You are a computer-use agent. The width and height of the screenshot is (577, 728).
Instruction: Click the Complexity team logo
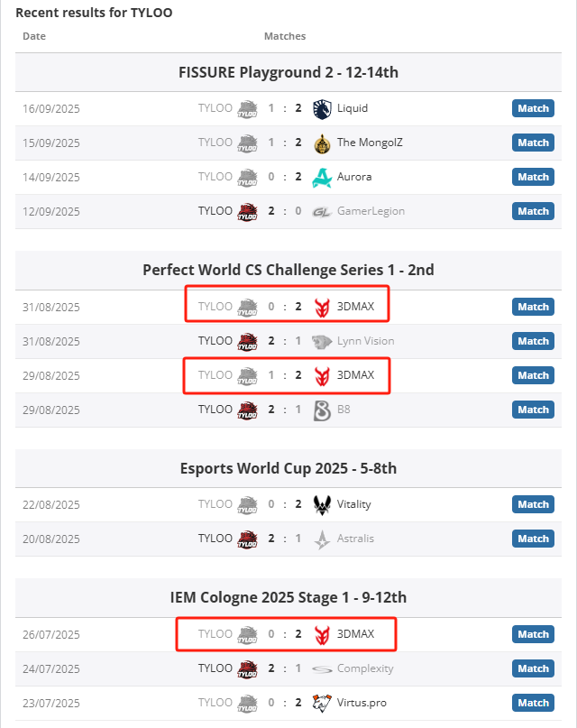coord(322,668)
